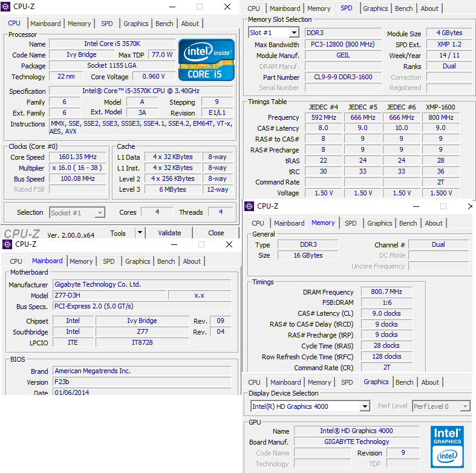This screenshot has width=476, height=473.
Task: Select the Memory tab in the SPD window
Action: click(x=319, y=8)
